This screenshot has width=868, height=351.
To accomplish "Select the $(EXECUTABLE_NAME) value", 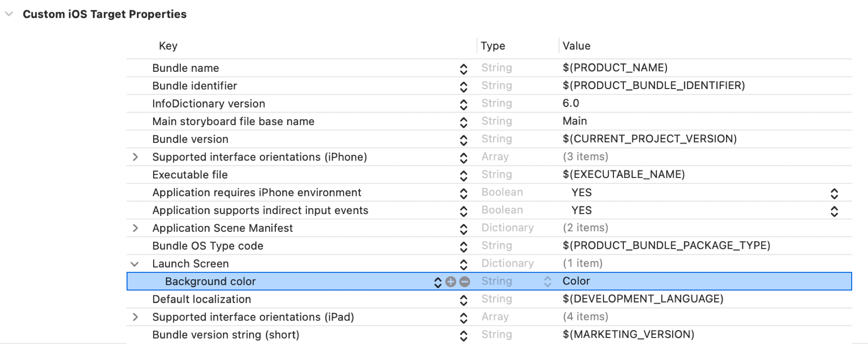I will point(623,174).
